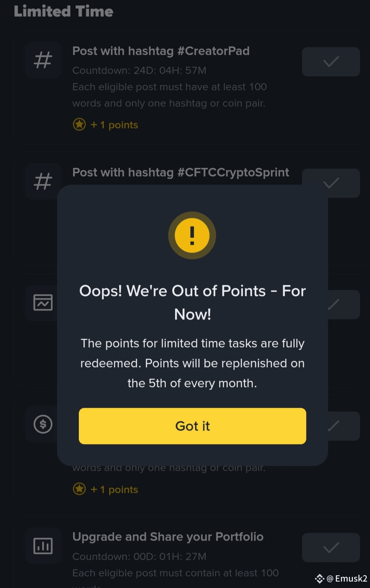Select the dollar coin task icon

coord(43,424)
